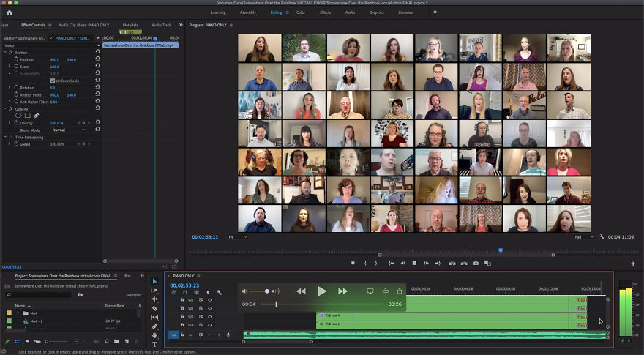Screen dimensions: 644x355
Task: Click Project panel thumbnail zoom slider
Action: [x=57, y=341]
